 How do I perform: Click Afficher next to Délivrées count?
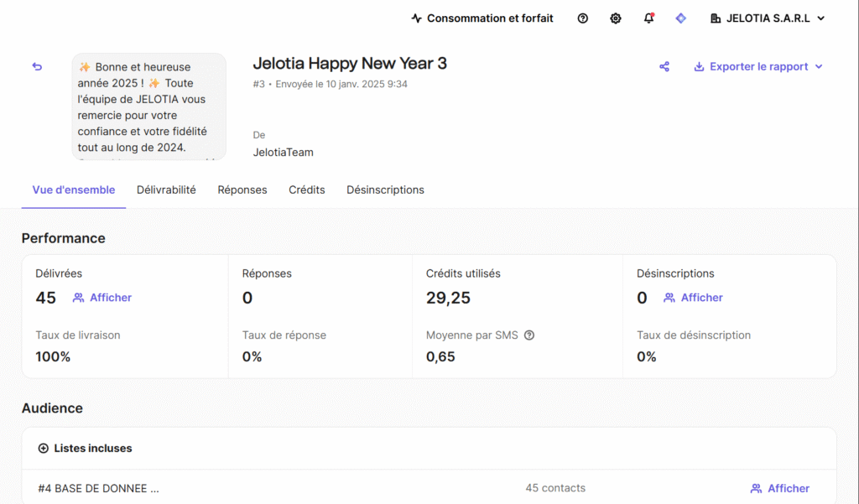tap(102, 298)
